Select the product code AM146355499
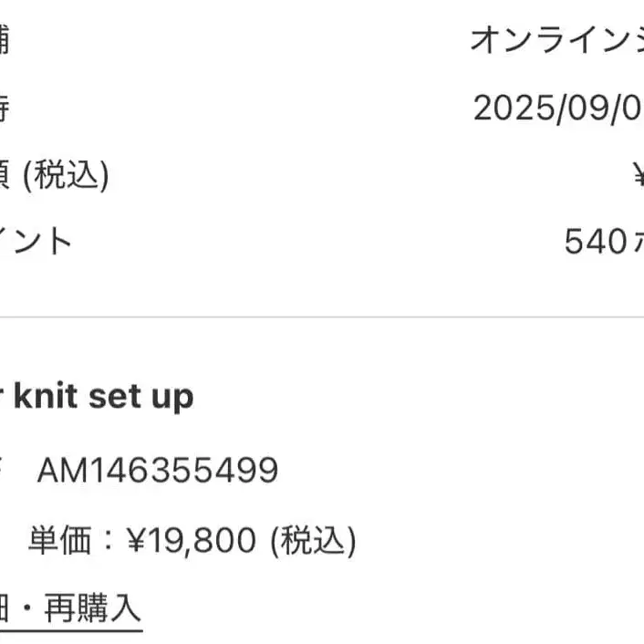Viewport: 644px width, 644px height. tap(157, 471)
